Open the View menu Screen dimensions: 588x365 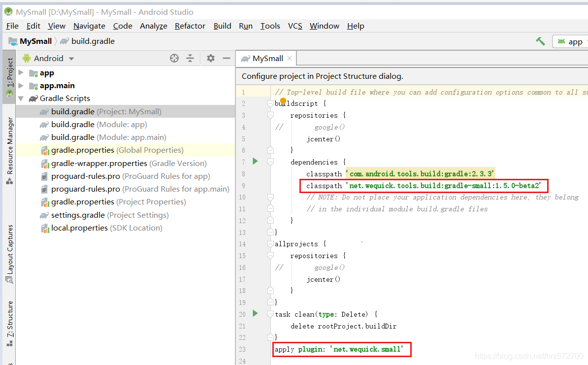coord(57,26)
